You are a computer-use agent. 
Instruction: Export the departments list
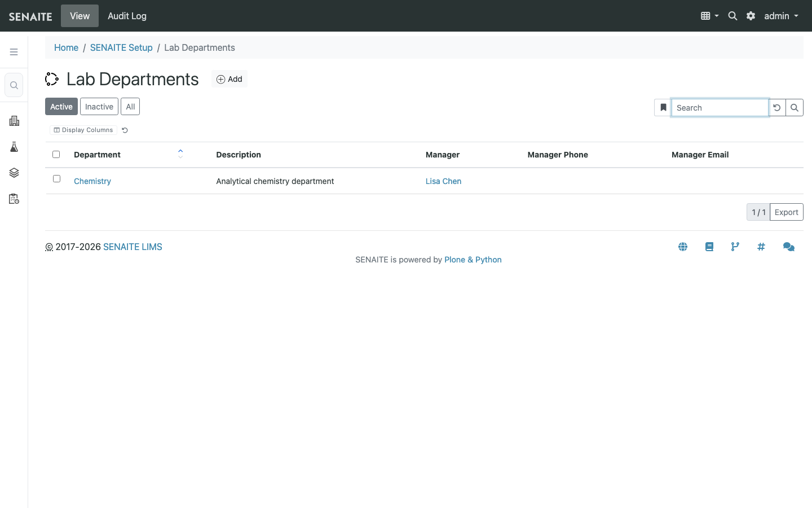(786, 212)
